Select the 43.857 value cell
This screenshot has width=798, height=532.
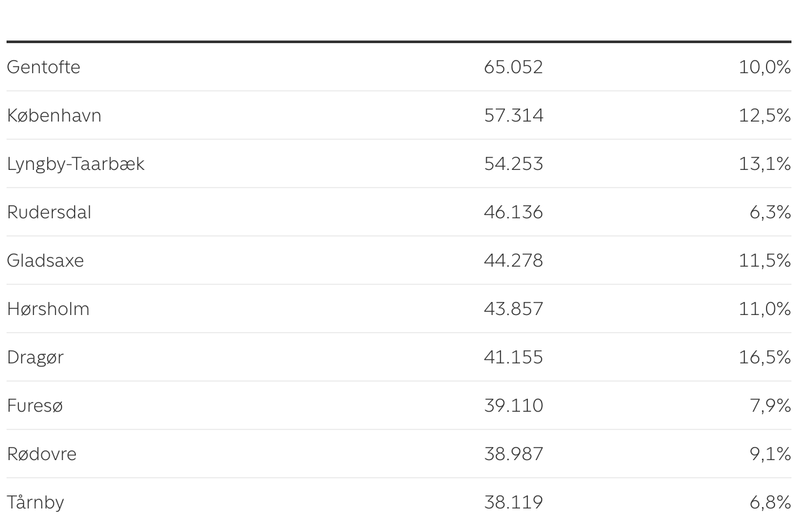pos(513,309)
